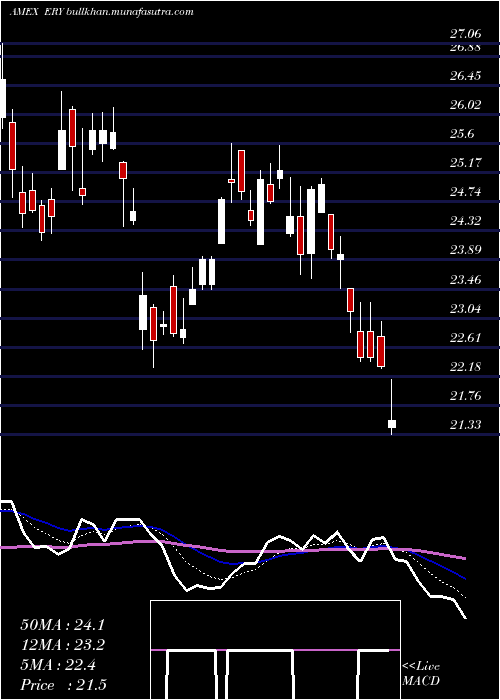This screenshot has width=500, height=700.
Task: Click the pink 50MA line at its right end
Action: pyautogui.click(x=464, y=558)
